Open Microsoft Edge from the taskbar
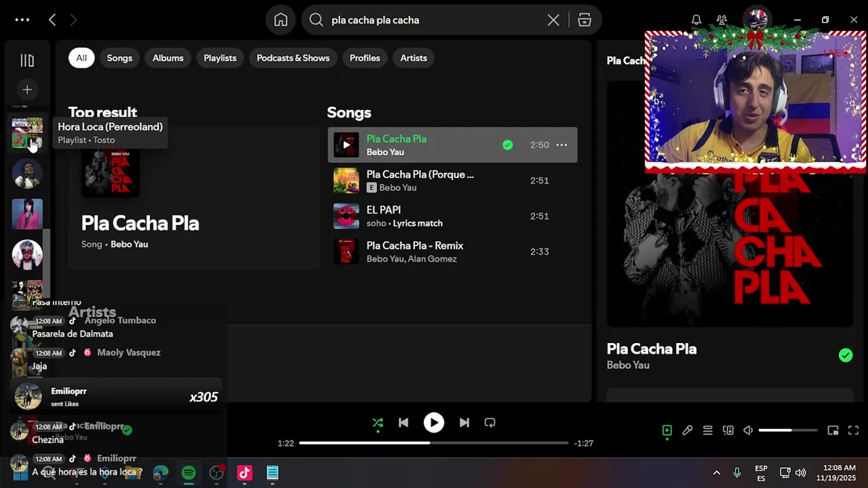868x488 pixels. [161, 473]
